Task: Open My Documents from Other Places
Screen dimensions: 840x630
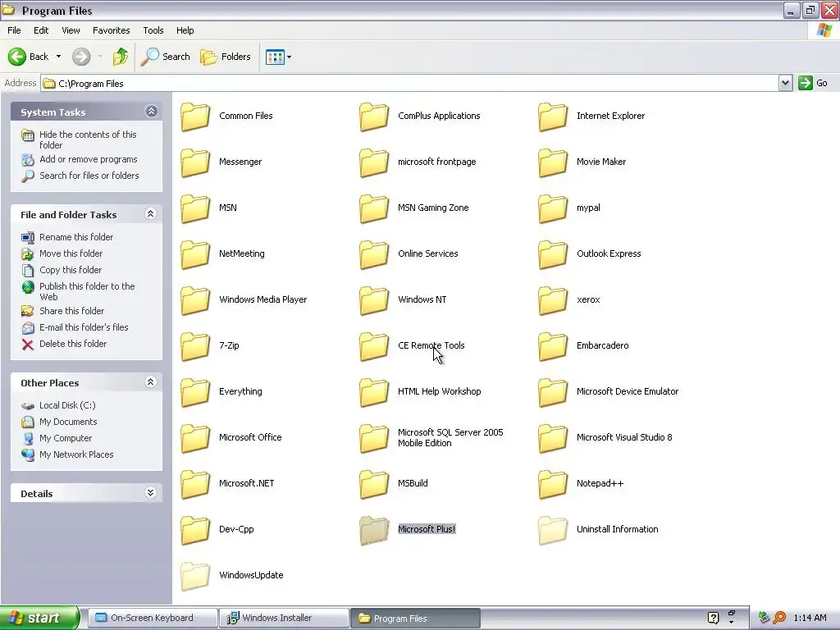Action: pos(68,422)
